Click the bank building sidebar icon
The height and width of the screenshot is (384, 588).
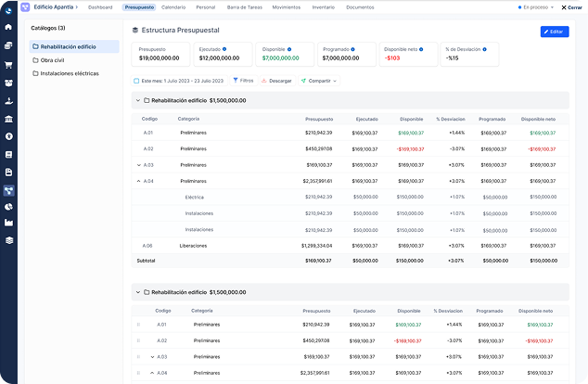pyautogui.click(x=8, y=120)
